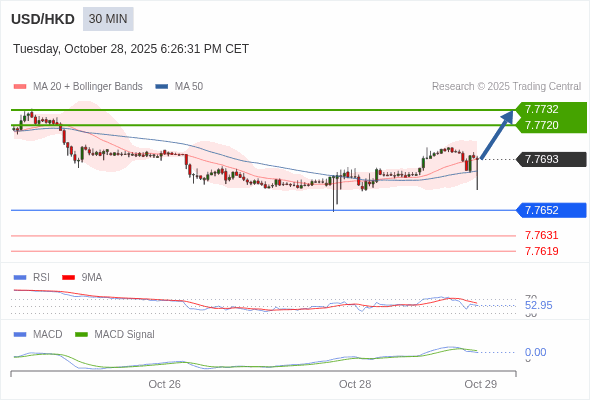Image resolution: width=590 pixels, height=400 pixels.
Task: Click the MACD Signal legend label
Action: tap(125, 335)
